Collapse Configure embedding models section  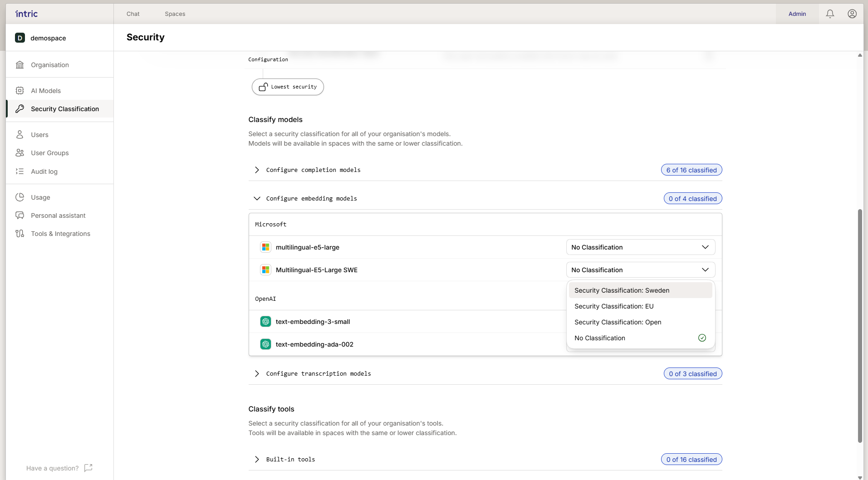pos(257,199)
